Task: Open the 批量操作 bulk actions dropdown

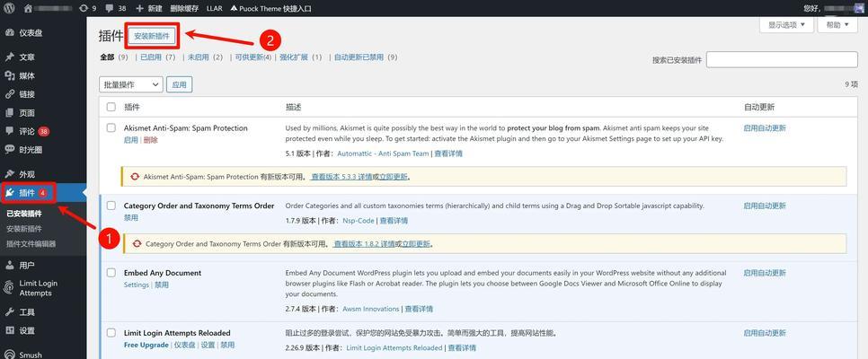Action: [130, 84]
